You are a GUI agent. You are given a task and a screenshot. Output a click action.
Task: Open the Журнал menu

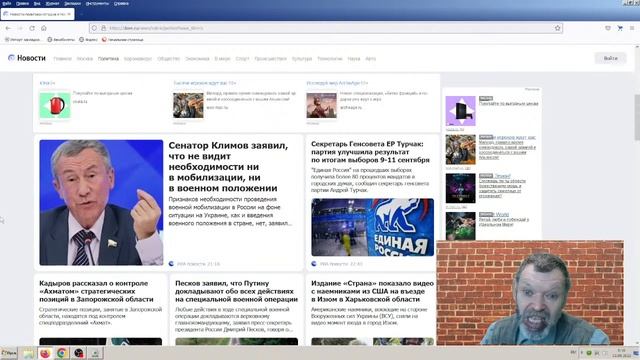[52, 3]
